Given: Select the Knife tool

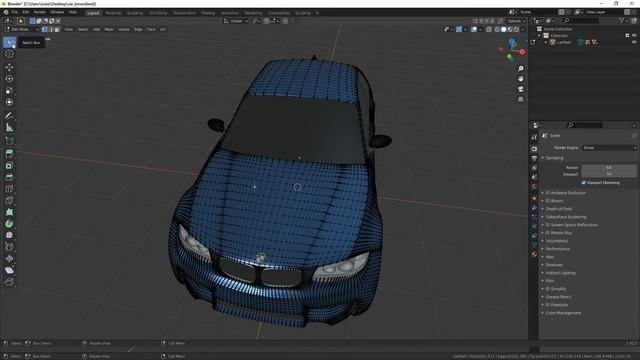Looking at the screenshot, I should pyautogui.click(x=9, y=201).
